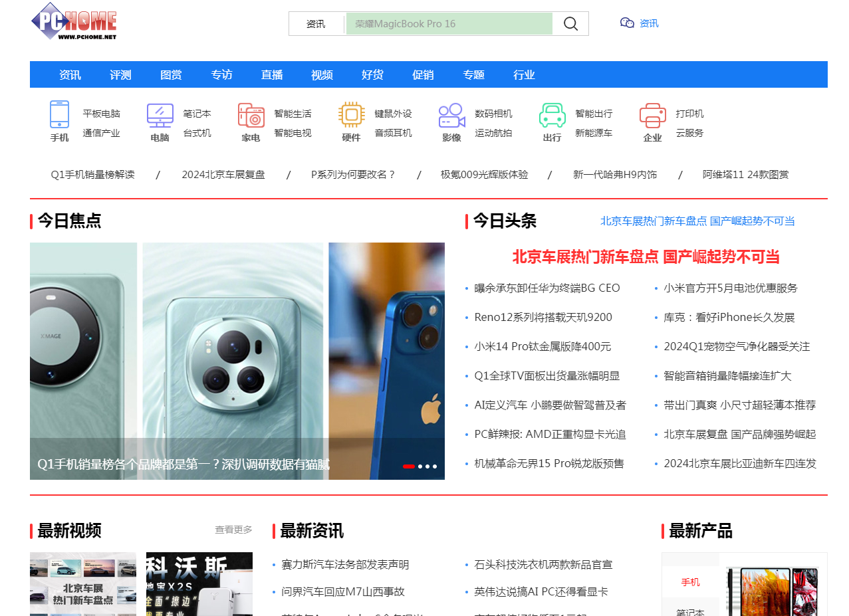Open the 北京车展热门新车盘点 video thumbnail

(83, 584)
